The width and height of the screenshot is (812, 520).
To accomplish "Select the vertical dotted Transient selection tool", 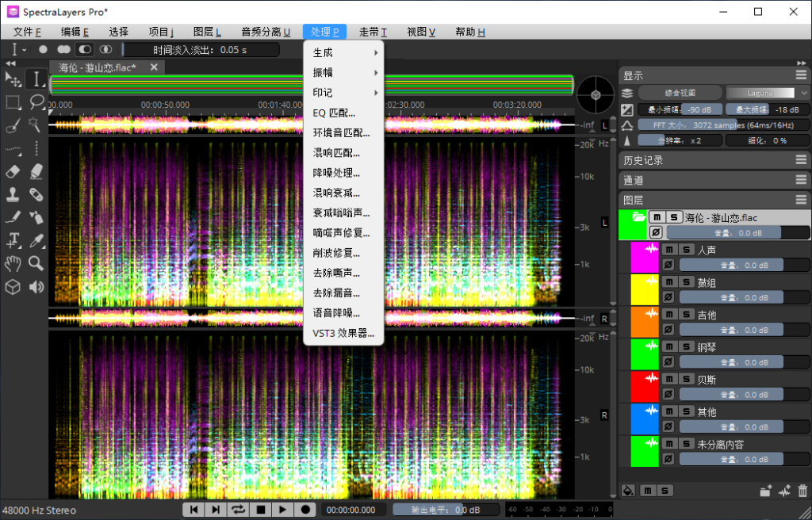I will pyautogui.click(x=36, y=148).
